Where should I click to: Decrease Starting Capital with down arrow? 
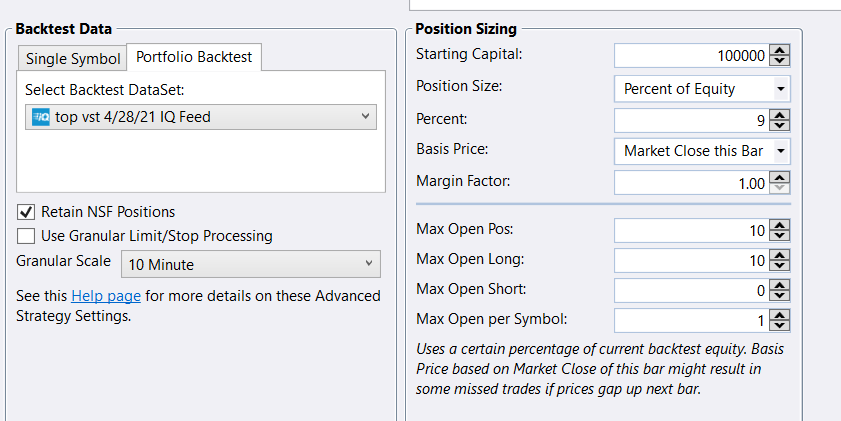(780, 61)
